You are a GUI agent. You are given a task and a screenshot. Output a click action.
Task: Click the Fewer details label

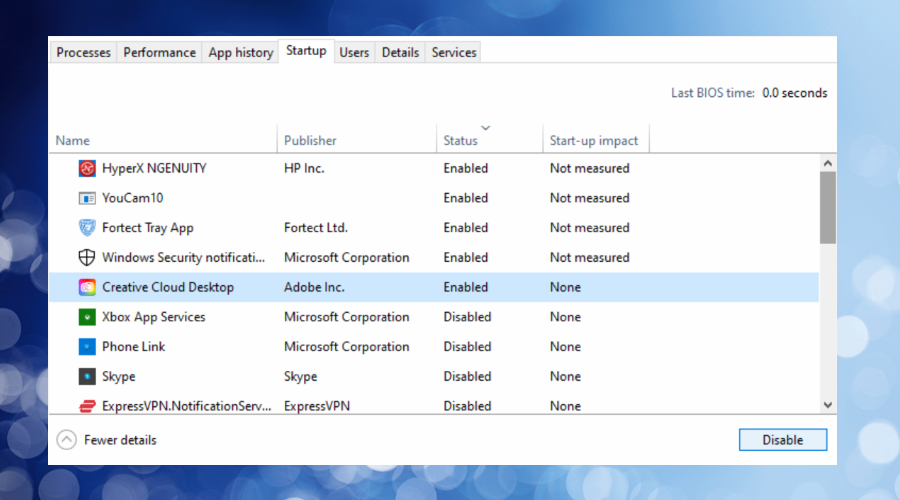click(x=120, y=440)
